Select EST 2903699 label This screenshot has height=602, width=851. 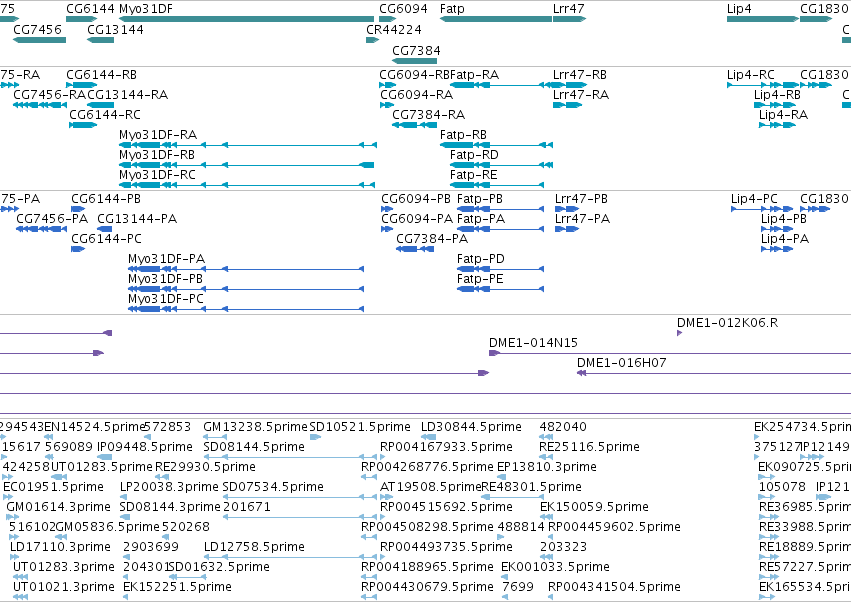151,548
